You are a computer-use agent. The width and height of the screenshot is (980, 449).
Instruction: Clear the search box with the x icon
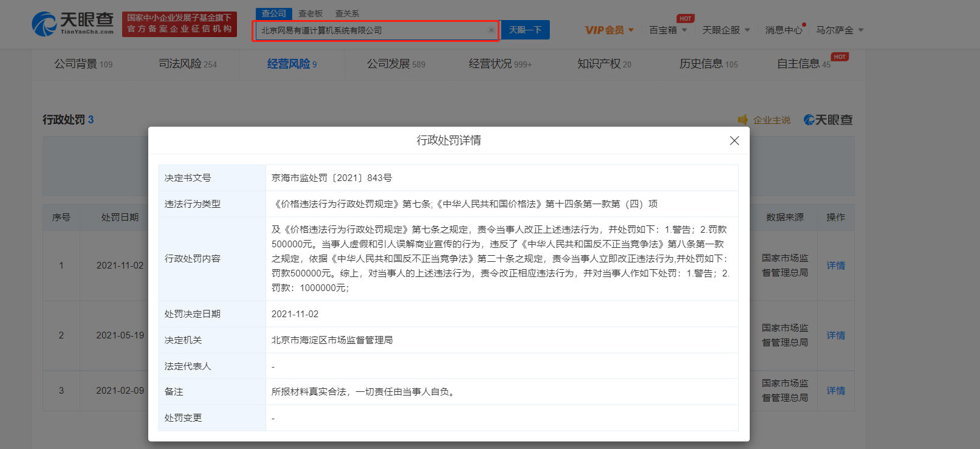coord(491,30)
